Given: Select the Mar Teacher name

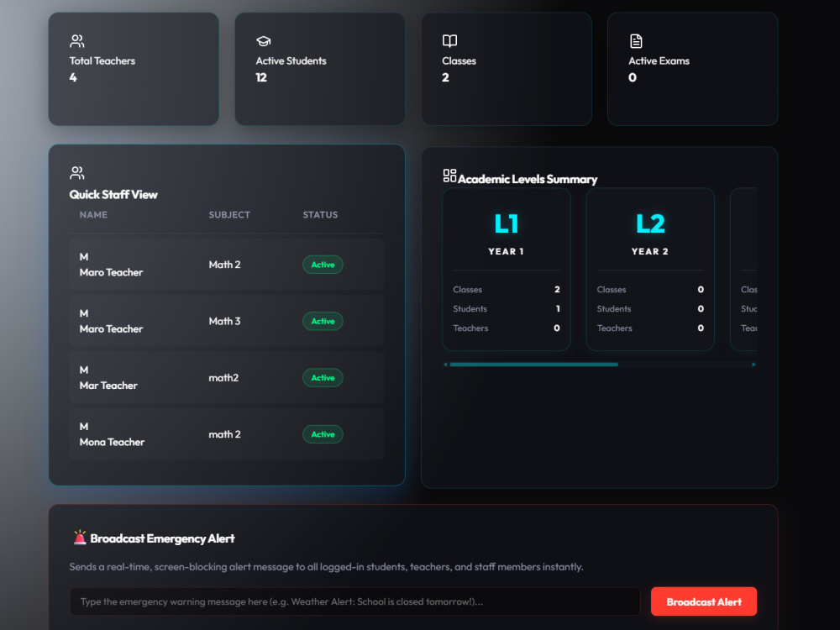Looking at the screenshot, I should click(x=108, y=386).
